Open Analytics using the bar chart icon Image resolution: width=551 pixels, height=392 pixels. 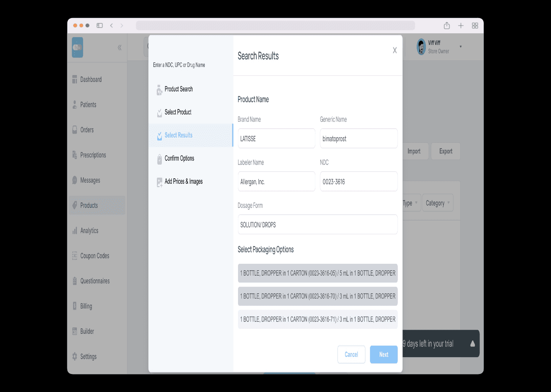[x=75, y=230]
